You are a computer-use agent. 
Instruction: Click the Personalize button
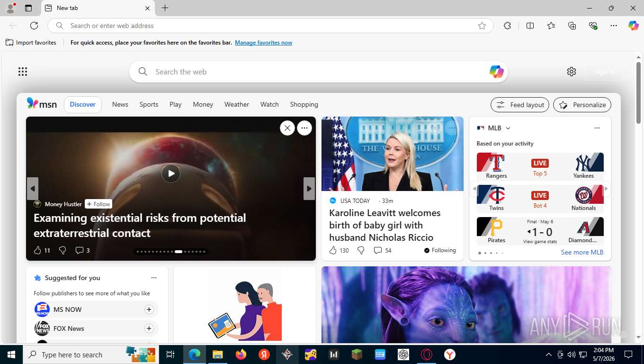click(x=582, y=105)
